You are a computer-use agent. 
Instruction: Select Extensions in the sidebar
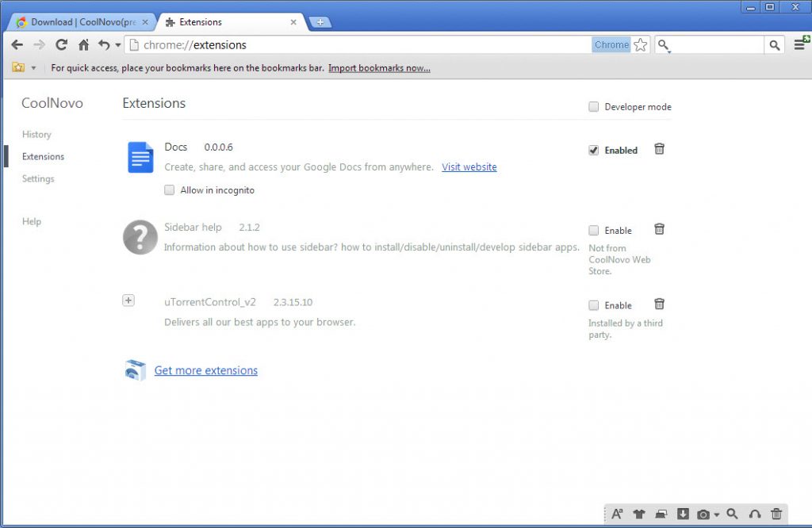pos(43,157)
